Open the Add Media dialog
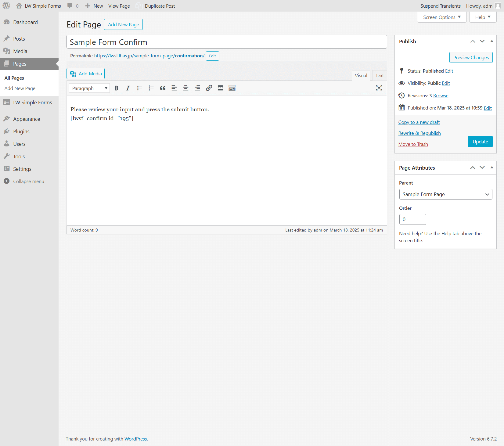The height and width of the screenshot is (446, 504). [x=85, y=74]
